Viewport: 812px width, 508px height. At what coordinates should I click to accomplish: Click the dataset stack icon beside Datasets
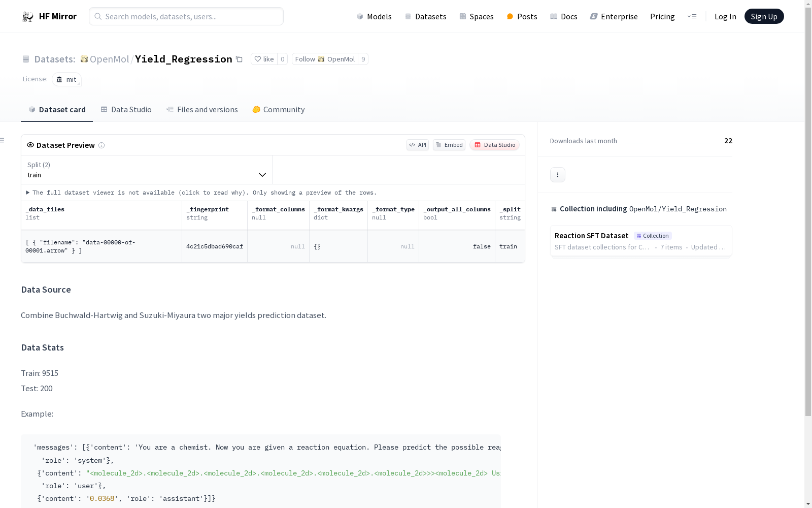[x=26, y=59]
